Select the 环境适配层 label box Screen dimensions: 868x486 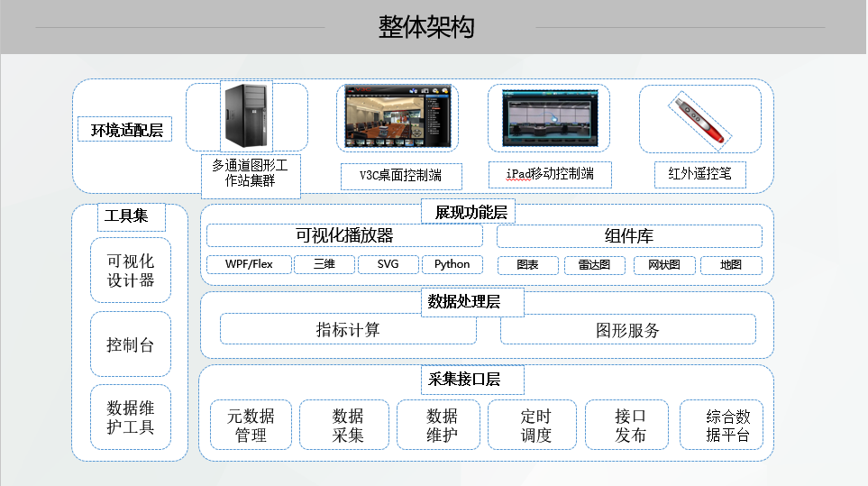[125, 130]
